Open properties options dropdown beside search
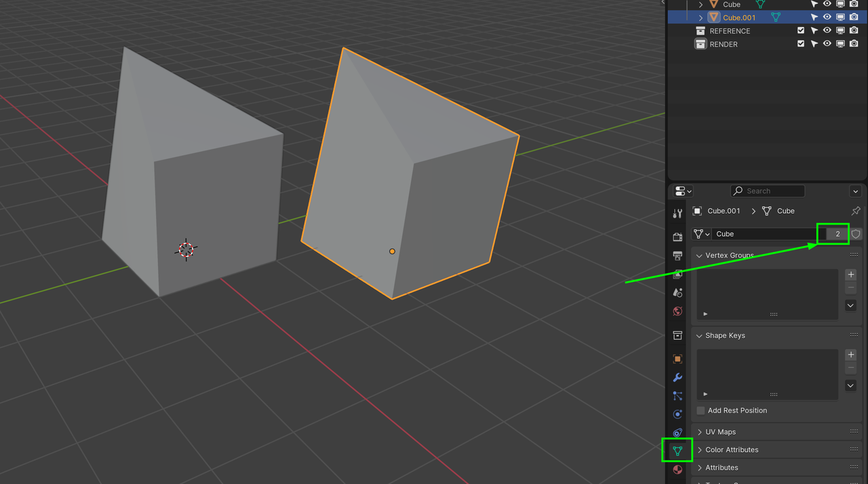Screen dimensions: 868x484 855,192
